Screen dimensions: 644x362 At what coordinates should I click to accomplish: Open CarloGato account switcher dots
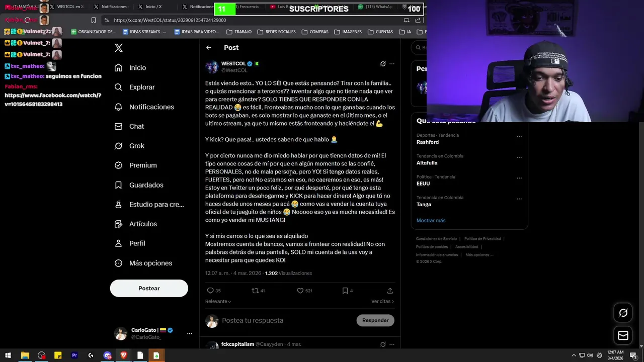tap(190, 333)
